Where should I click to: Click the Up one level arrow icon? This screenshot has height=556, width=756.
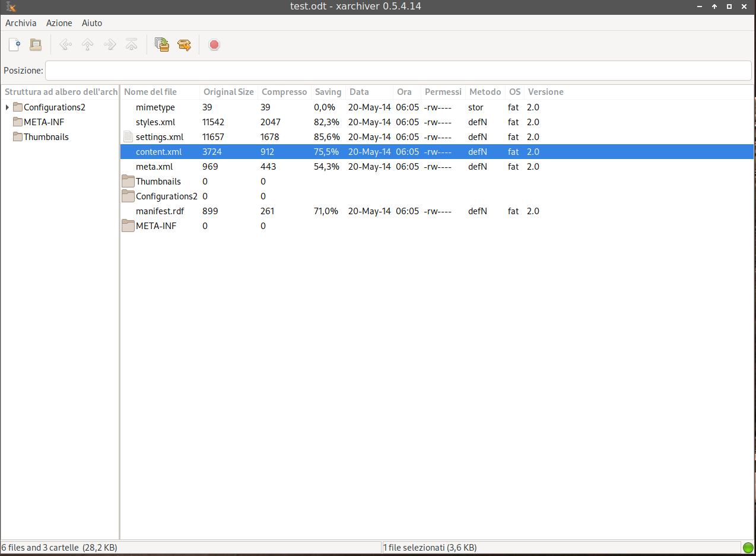click(87, 45)
